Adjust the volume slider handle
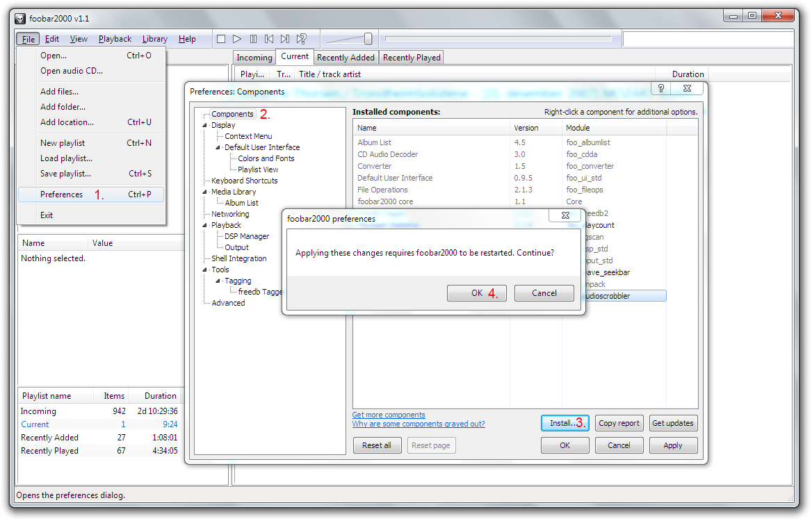Viewport: 812px width, 521px height. click(368, 39)
